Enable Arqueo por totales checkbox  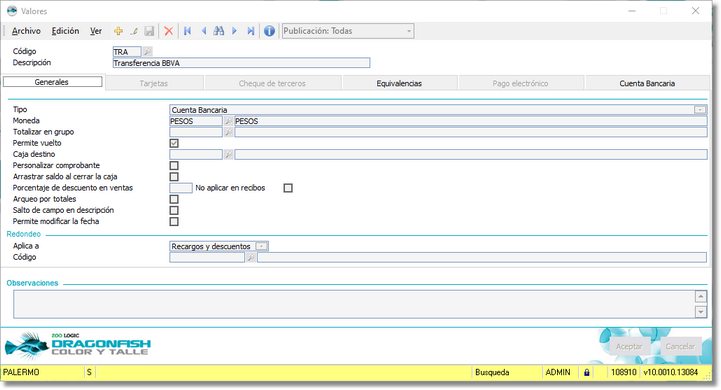click(174, 199)
